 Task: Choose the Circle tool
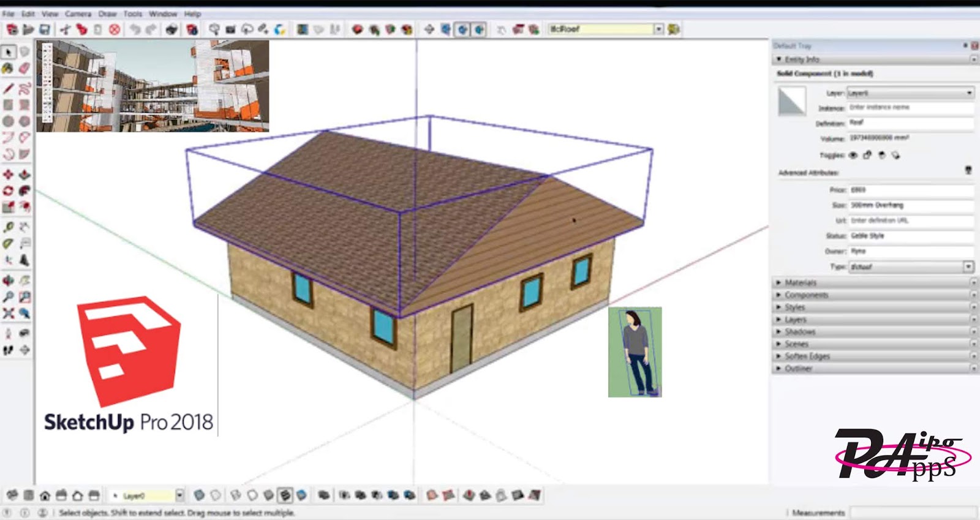point(8,121)
